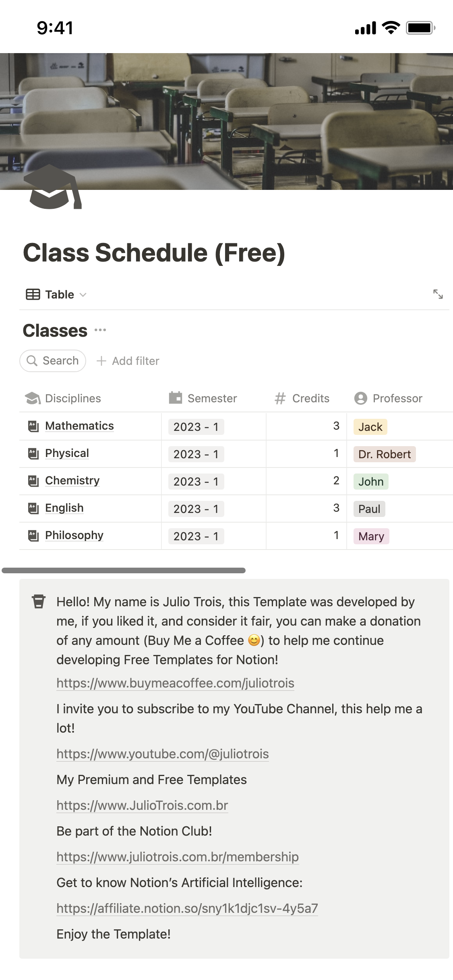The height and width of the screenshot is (980, 453).
Task: Click the coffee cup callout icon
Action: coord(39,601)
